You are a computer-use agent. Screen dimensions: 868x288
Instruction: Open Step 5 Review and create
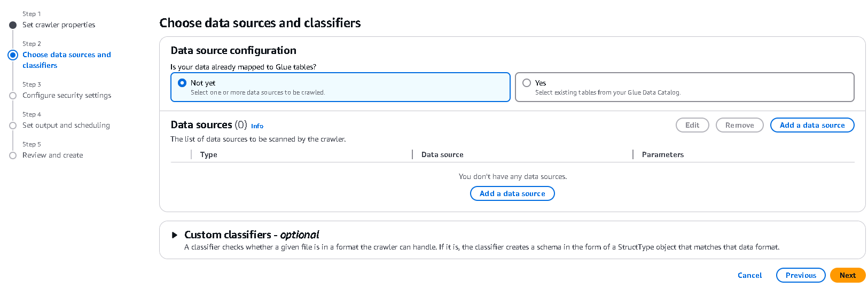point(52,155)
